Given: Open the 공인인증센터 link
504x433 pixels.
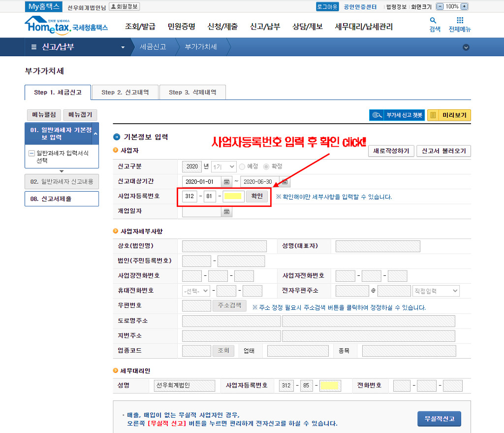Looking at the screenshot, I should click(360, 7).
